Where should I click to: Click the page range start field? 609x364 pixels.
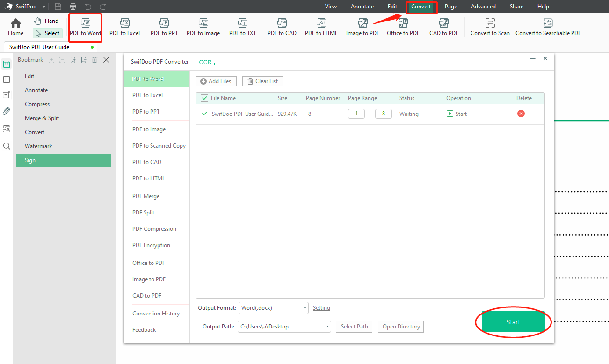356,114
